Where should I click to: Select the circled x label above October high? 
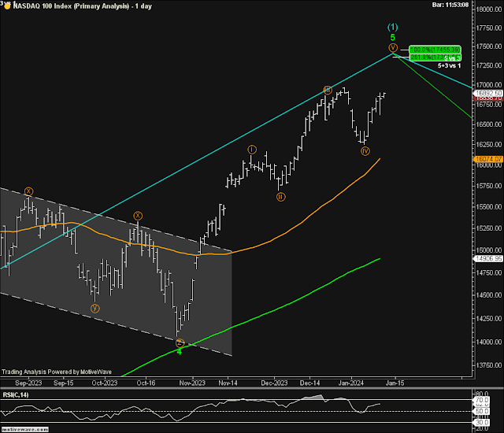pyautogui.click(x=138, y=216)
